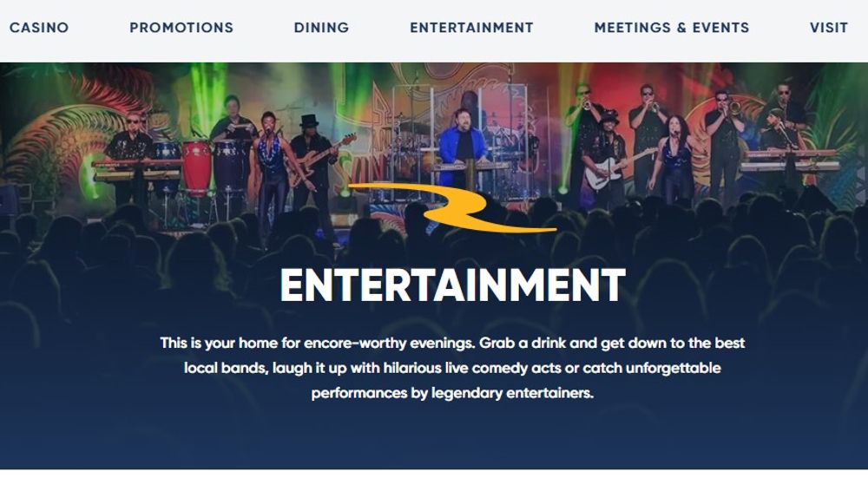Click the white electric guitar in the photo

point(612,169)
